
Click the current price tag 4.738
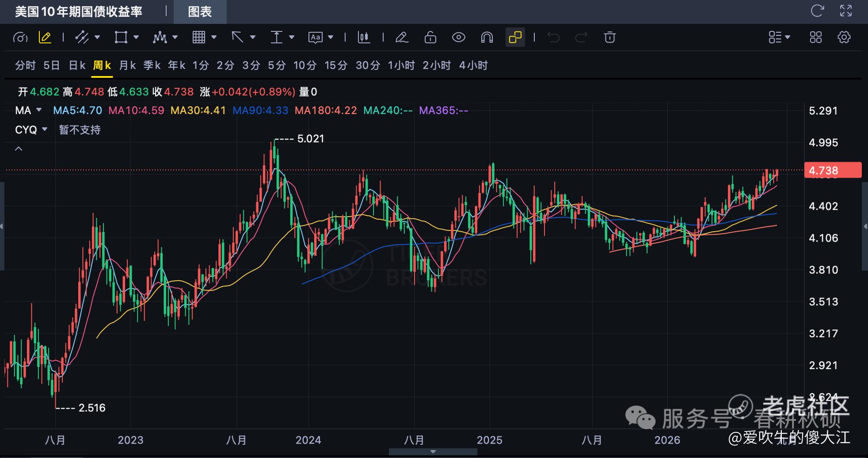[833, 170]
